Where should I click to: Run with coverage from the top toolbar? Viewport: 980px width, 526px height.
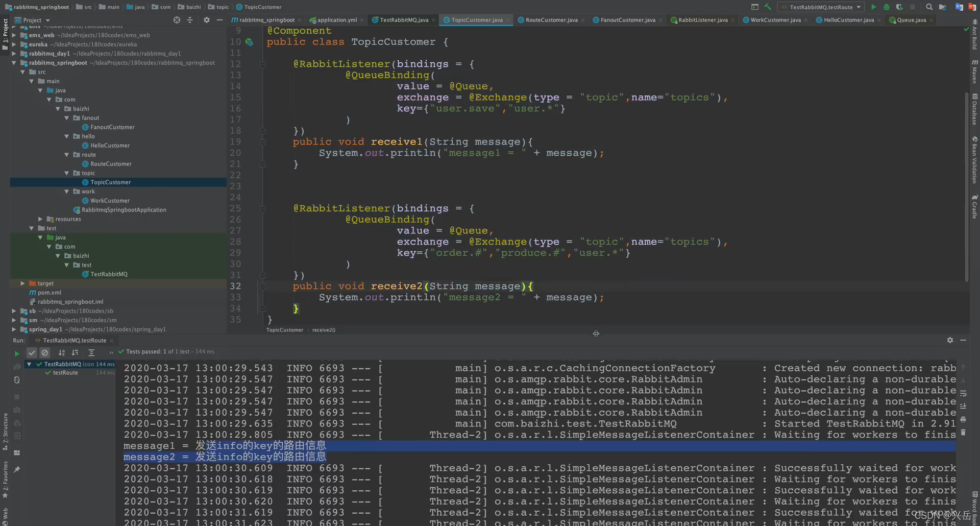(x=899, y=7)
